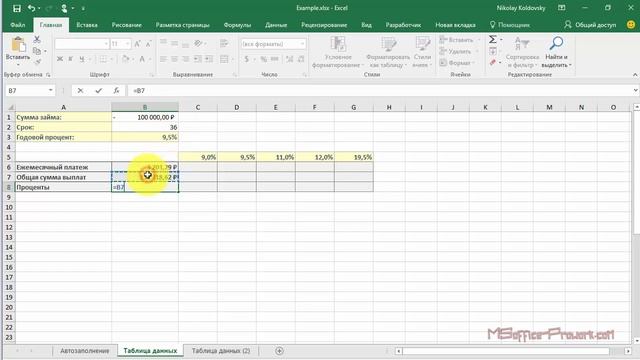Click the Nikolay Koldovsky account name
The width and height of the screenshot is (640, 360).
(521, 8)
